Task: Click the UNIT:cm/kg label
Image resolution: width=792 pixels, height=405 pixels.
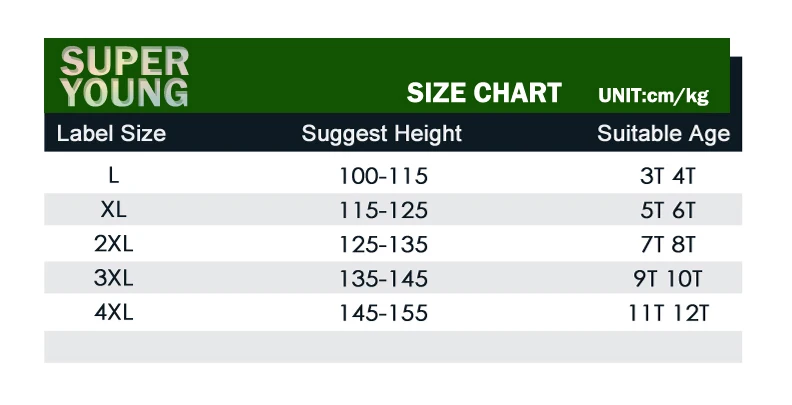Action: tap(654, 95)
